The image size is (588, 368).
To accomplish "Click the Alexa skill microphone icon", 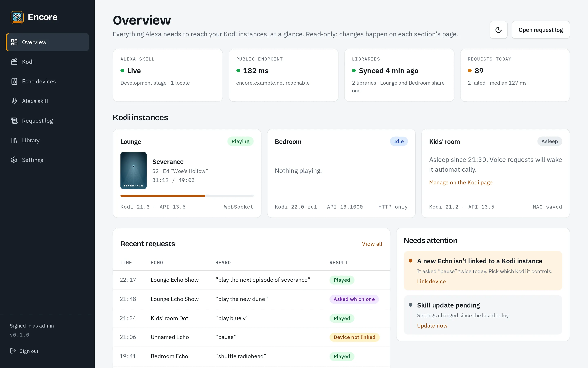I will coord(14,101).
